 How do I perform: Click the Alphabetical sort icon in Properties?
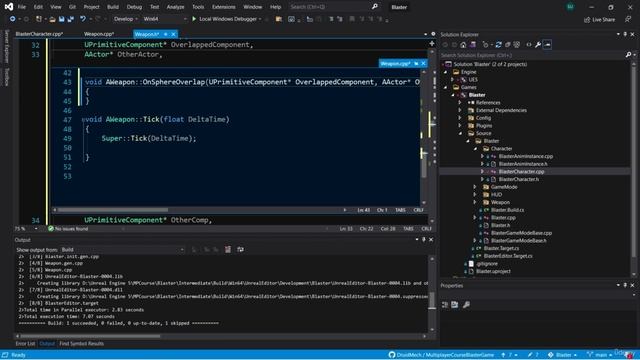click(455, 304)
